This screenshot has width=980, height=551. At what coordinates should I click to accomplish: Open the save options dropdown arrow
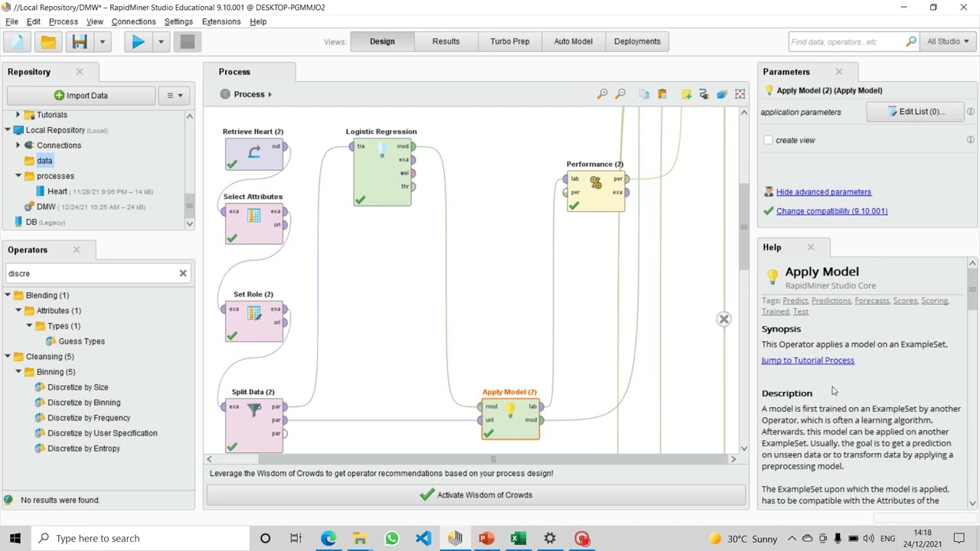click(x=102, y=41)
